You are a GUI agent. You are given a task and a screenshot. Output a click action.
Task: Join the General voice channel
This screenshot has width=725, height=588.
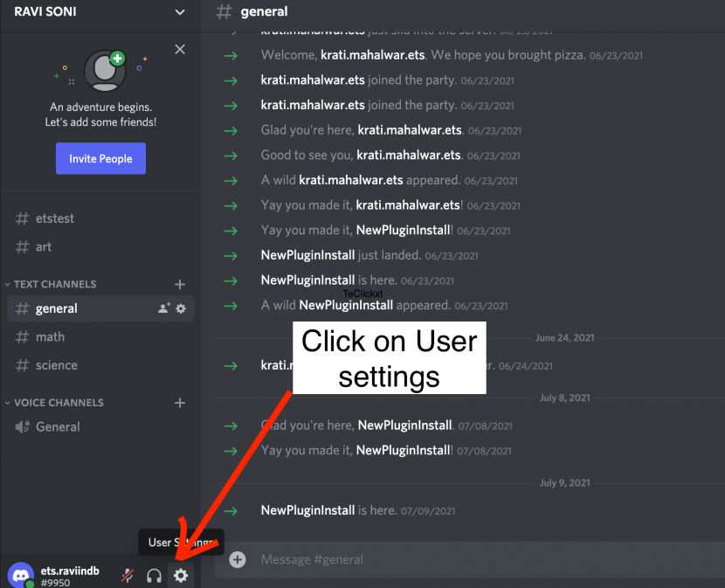59,426
